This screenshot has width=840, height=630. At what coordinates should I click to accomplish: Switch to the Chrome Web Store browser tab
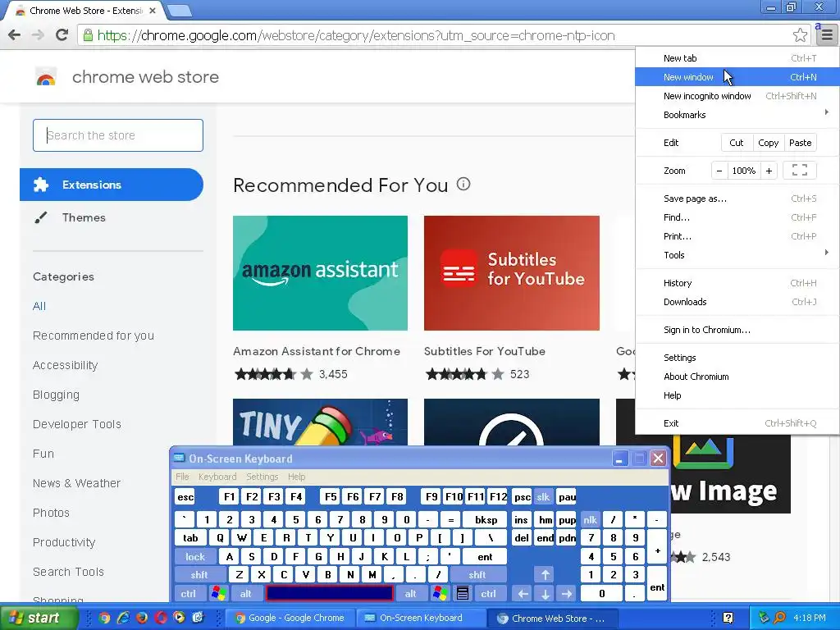(x=85, y=11)
